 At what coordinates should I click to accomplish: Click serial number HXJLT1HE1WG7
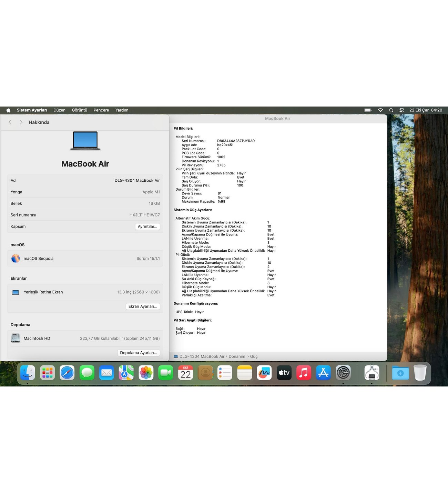click(144, 215)
